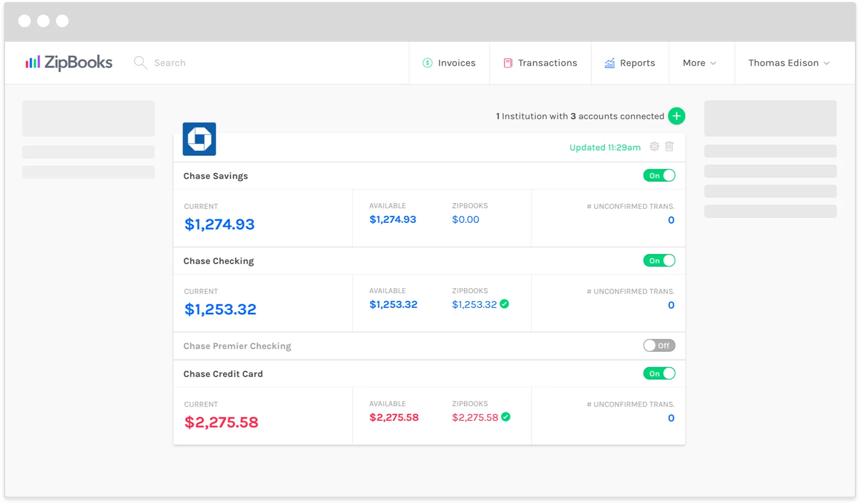The height and width of the screenshot is (504, 860).
Task: Click the Invoices dollar icon
Action: coord(427,63)
